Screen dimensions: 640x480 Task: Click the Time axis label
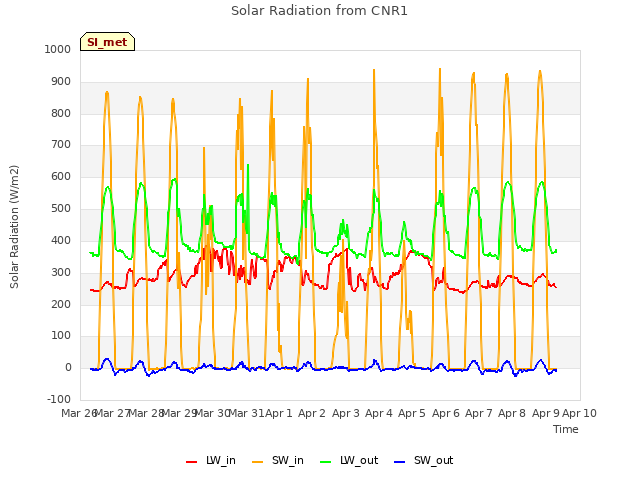click(566, 429)
